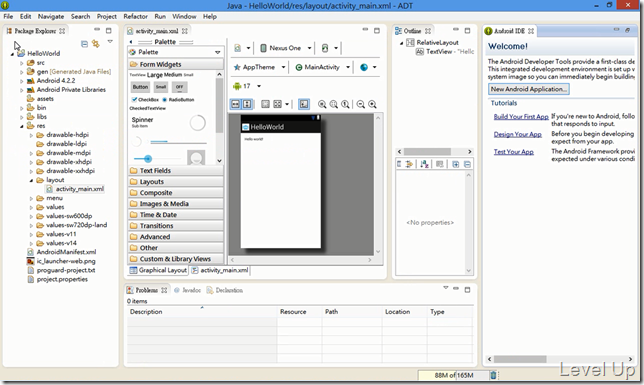Select the Small button widget in palette

(x=161, y=87)
